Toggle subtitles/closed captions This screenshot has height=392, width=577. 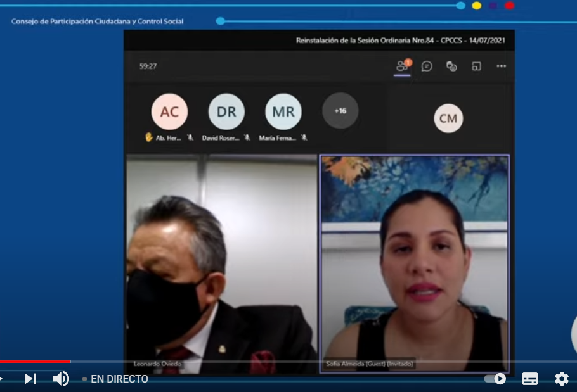(530, 379)
